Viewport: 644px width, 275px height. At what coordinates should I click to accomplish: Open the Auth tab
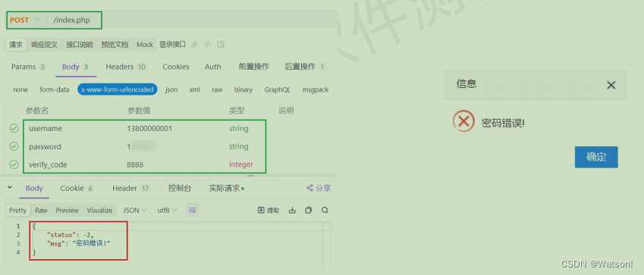pos(212,67)
